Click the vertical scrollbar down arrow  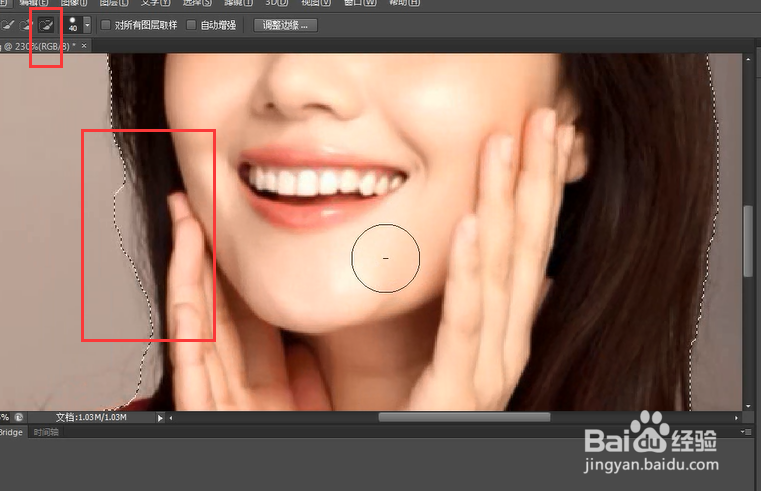point(748,406)
